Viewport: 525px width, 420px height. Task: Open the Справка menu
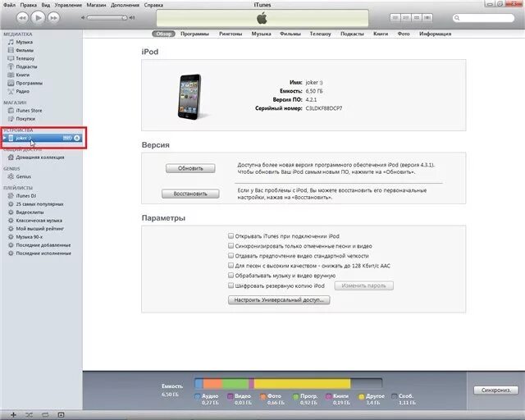153,5
